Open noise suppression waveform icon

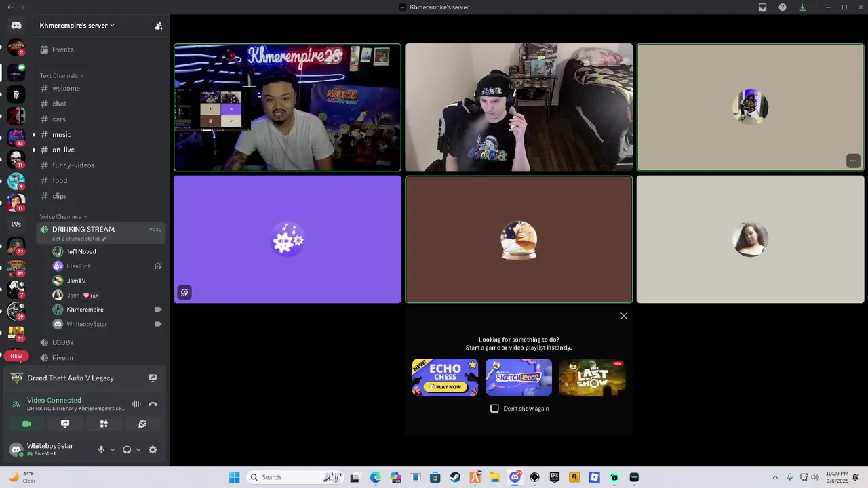pos(136,404)
